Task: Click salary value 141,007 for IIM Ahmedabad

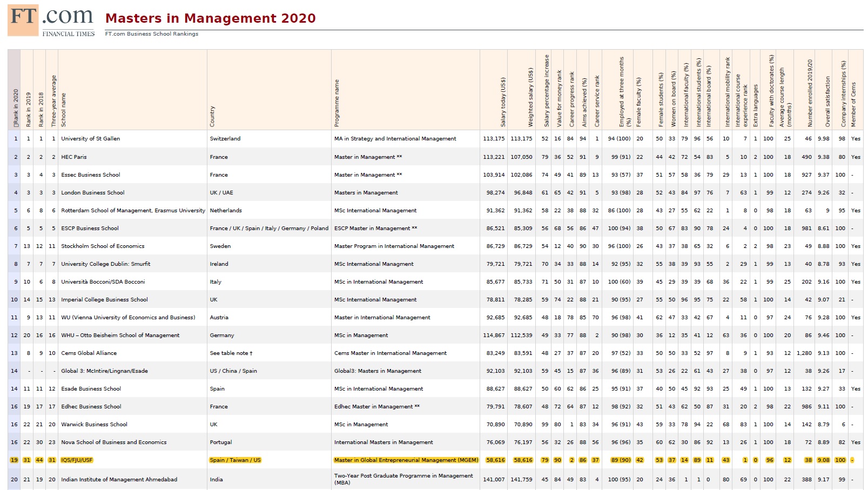Action: tap(494, 480)
